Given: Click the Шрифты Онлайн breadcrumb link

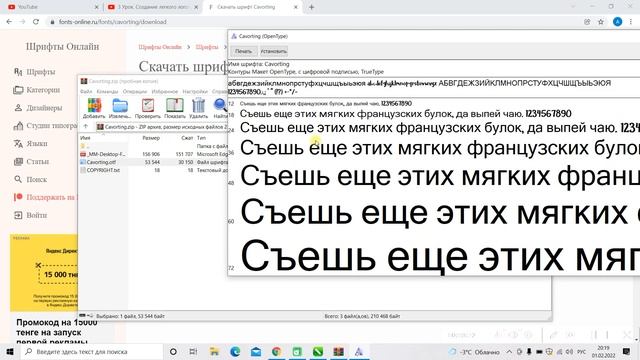Looking at the screenshot, I should point(160,47).
